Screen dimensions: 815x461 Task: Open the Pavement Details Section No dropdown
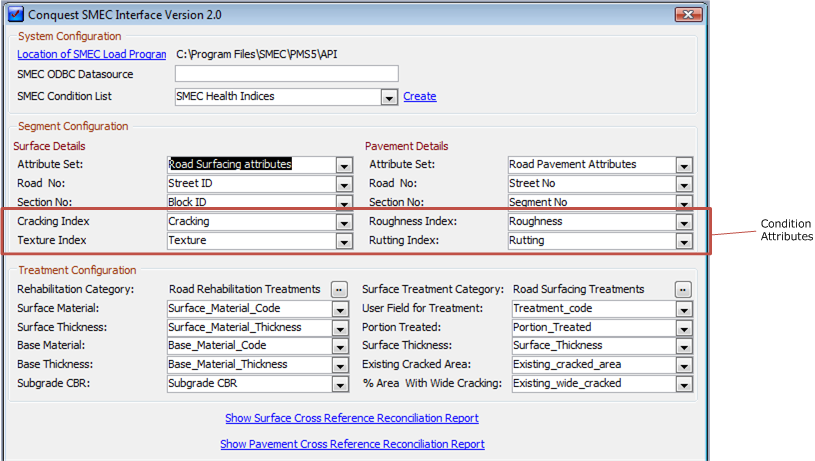tap(684, 203)
